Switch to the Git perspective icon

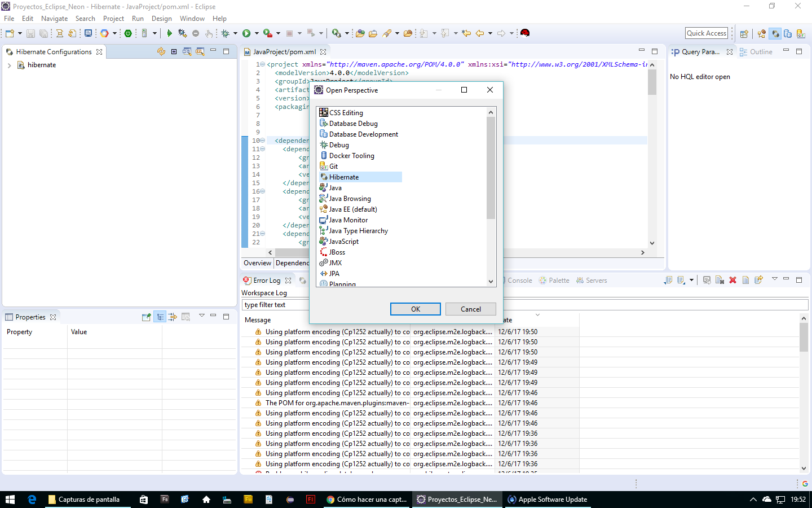801,34
